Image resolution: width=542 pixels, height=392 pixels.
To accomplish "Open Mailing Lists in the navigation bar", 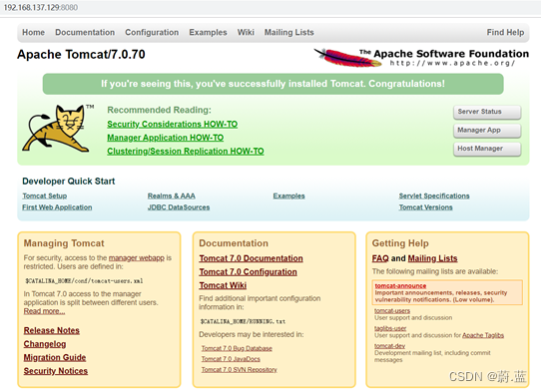I will point(289,33).
